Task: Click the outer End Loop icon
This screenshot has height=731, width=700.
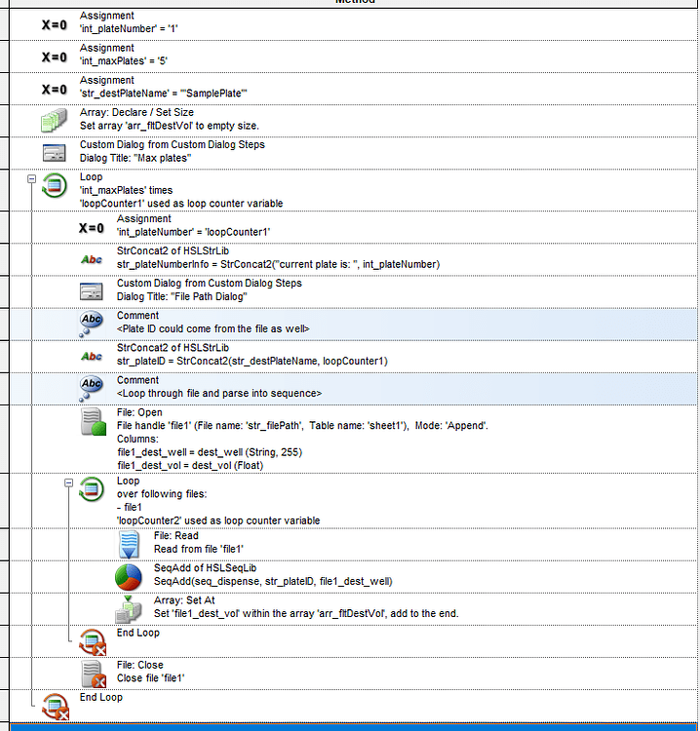Action: (55, 707)
